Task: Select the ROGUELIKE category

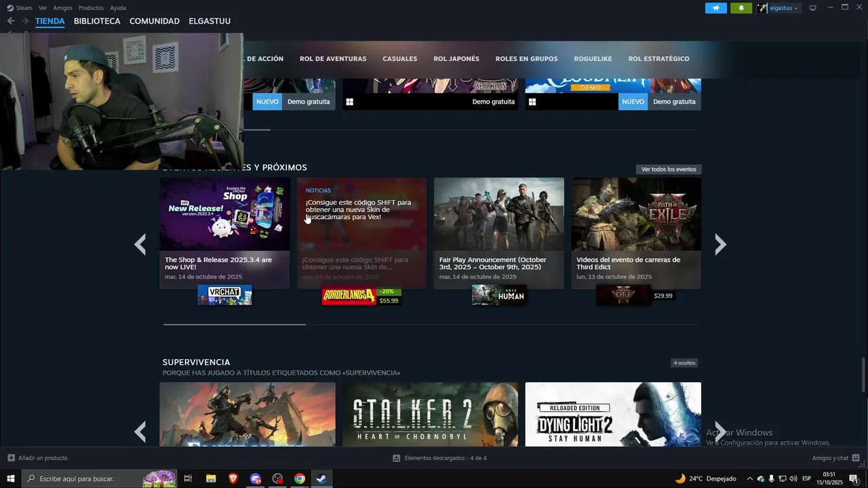Action: pos(593,59)
